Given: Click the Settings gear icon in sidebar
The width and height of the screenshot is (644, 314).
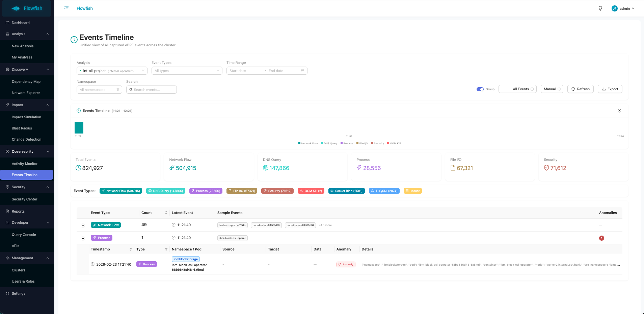Looking at the screenshot, I should point(7,293).
